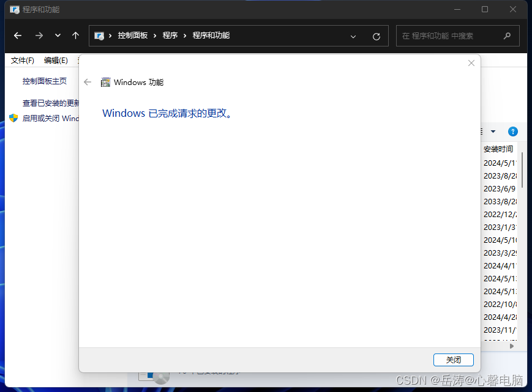Navigate back in the 程序和功能 window
The height and width of the screenshot is (392, 532).
[x=18, y=35]
